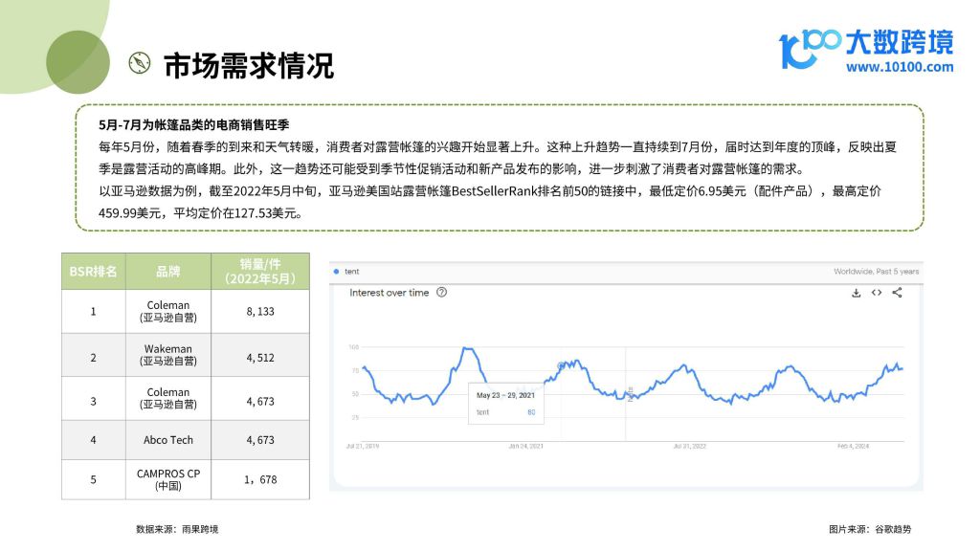980x551 pixels.
Task: Click the Jan 24, 2021 axis label
Action: [x=525, y=446]
